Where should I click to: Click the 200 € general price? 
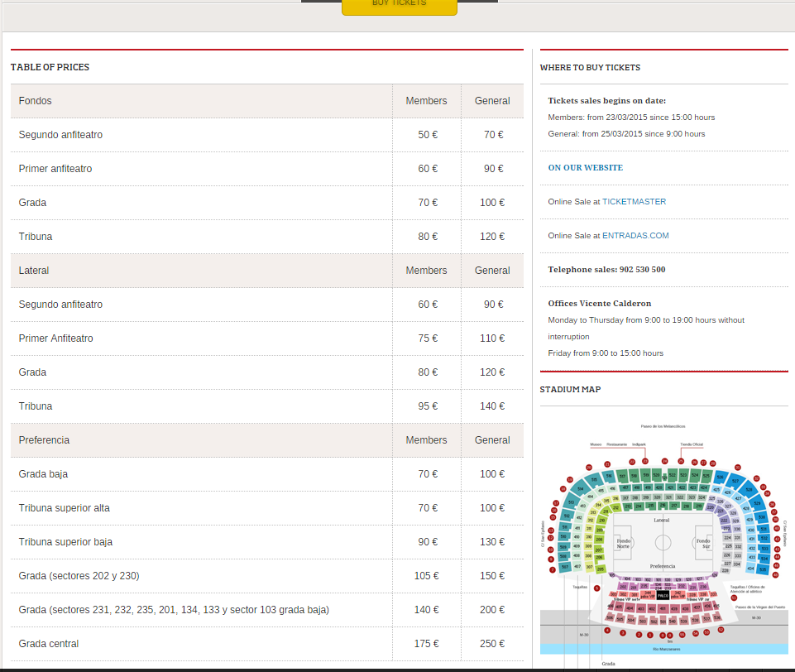coord(492,611)
